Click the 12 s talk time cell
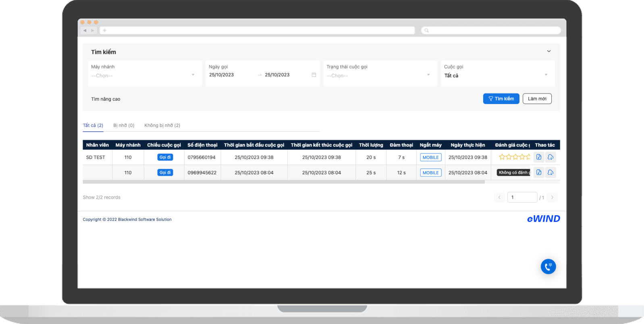This screenshot has width=644, height=324. 401,173
